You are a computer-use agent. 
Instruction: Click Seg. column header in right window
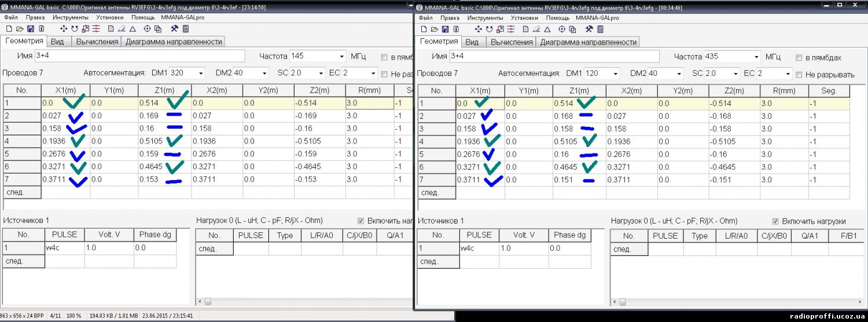(829, 91)
